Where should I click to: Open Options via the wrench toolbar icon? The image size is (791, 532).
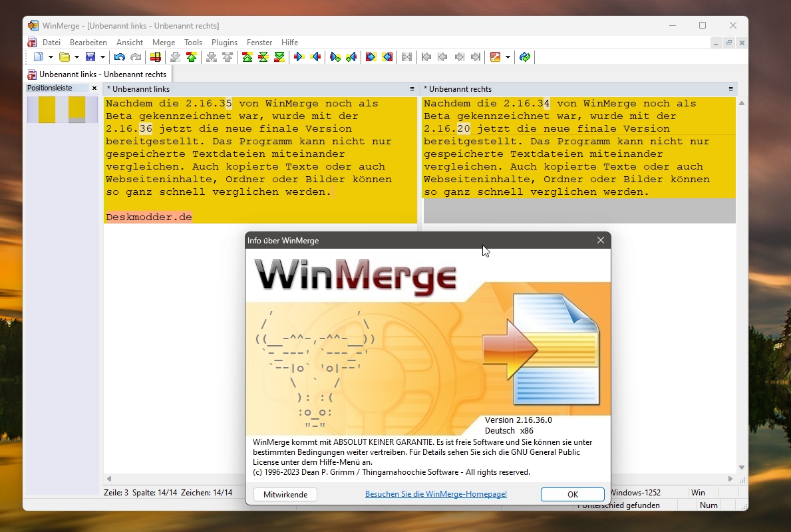[x=496, y=57]
